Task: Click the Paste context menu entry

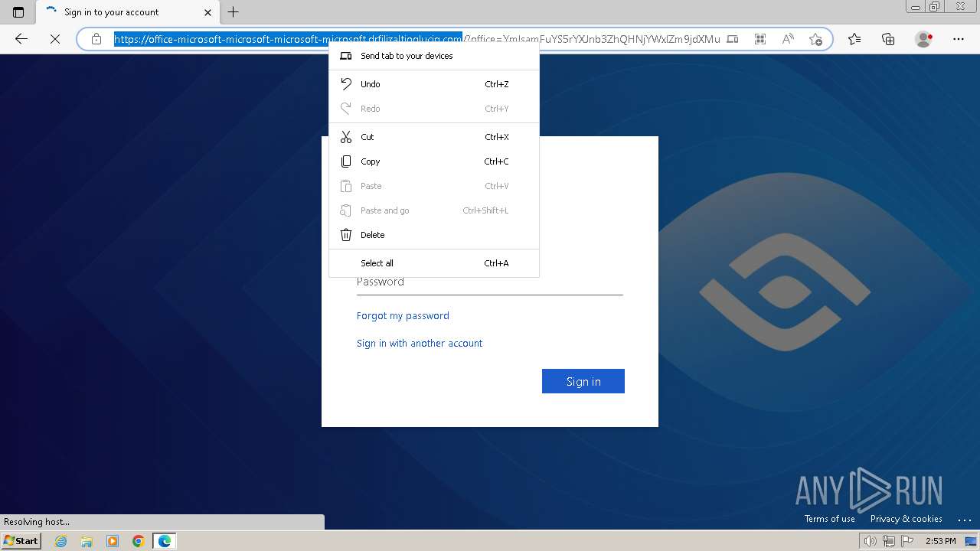Action: [x=434, y=186]
